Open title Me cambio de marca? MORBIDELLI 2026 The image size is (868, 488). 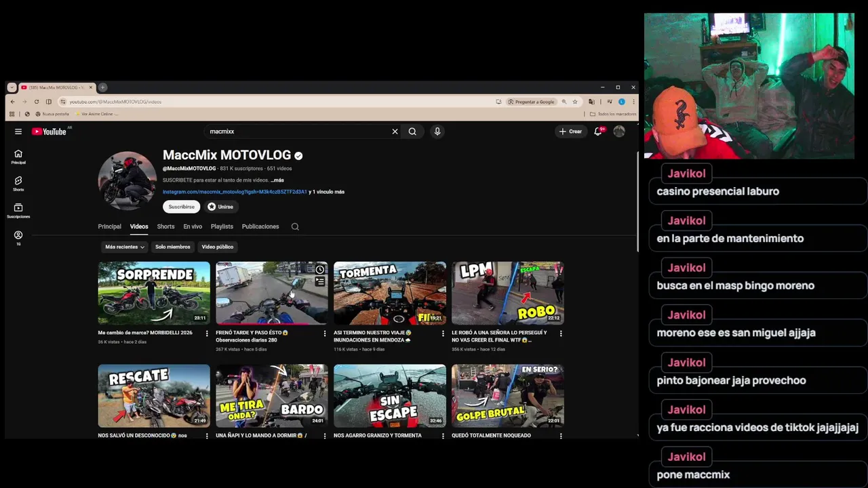[x=145, y=333]
